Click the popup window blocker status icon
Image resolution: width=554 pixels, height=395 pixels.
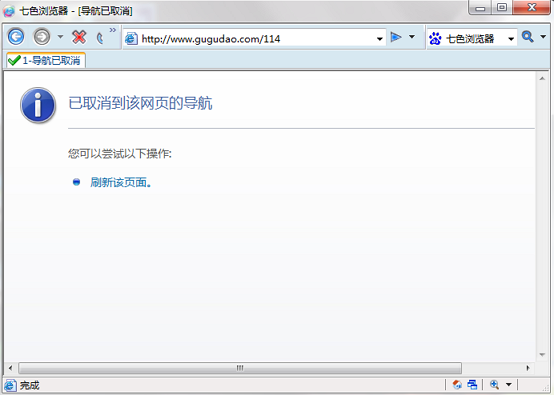click(472, 384)
